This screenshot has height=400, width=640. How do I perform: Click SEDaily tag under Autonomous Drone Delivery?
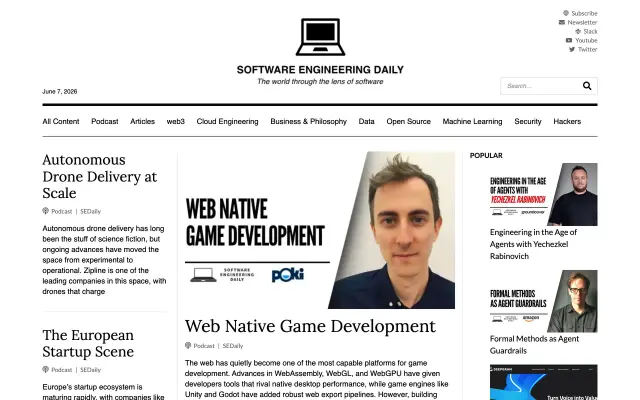90,211
